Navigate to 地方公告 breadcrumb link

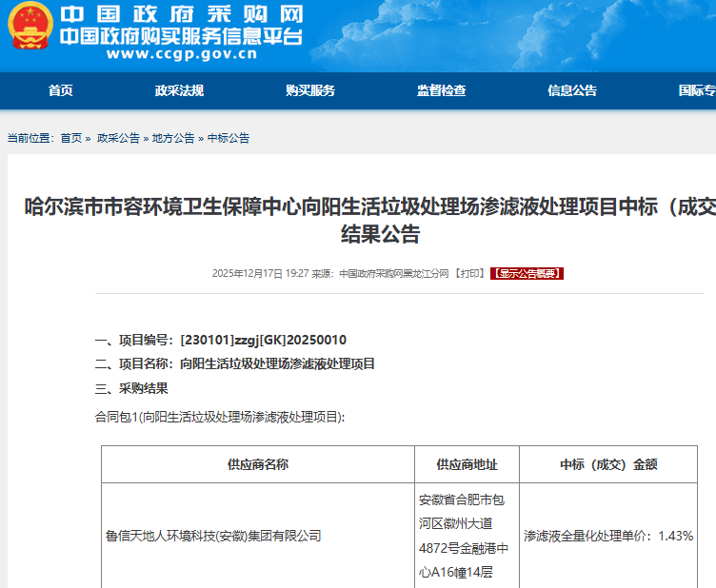[x=173, y=138]
